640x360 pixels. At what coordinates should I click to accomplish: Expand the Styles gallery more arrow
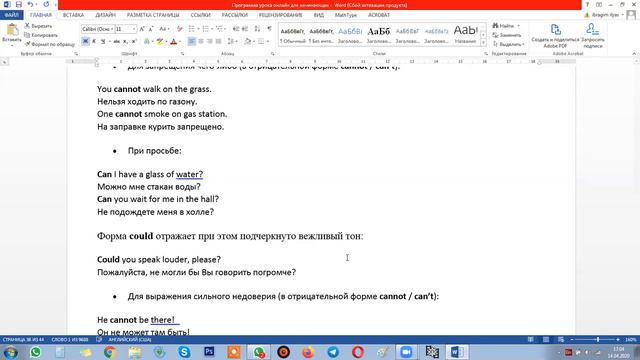pyautogui.click(x=483, y=43)
